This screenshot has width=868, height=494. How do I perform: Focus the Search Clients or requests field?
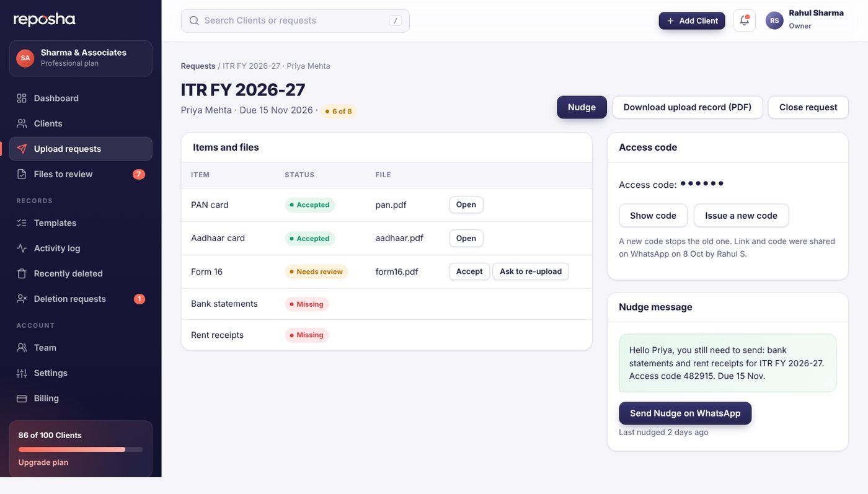[295, 20]
